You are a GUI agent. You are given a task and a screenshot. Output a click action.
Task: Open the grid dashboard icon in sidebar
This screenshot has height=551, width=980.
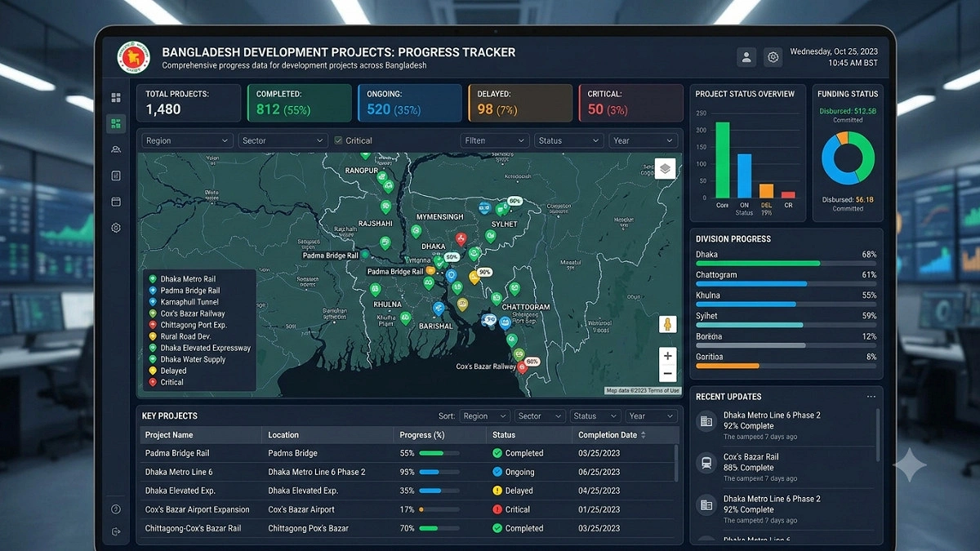(116, 98)
